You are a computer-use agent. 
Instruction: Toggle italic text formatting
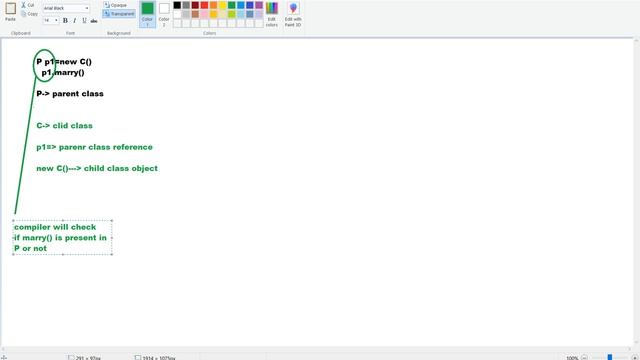pyautogui.click(x=74, y=20)
